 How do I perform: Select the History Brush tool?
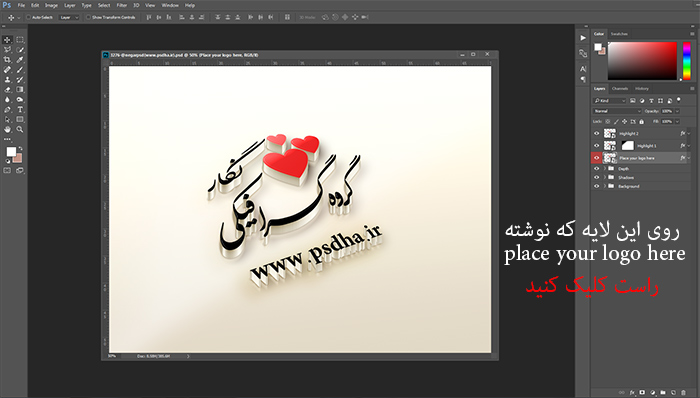[x=20, y=80]
